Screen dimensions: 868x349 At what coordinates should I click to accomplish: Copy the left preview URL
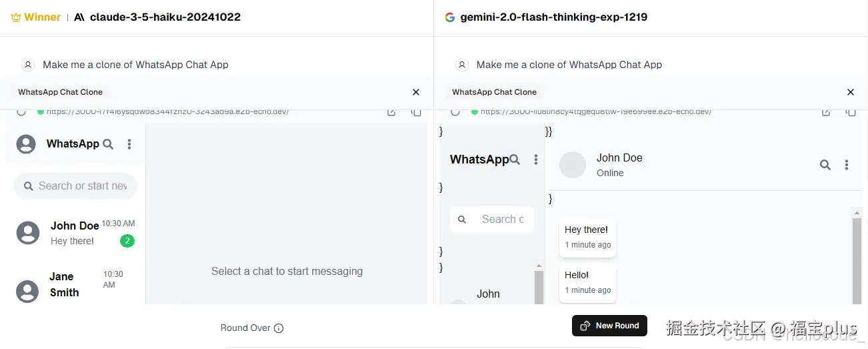click(416, 112)
